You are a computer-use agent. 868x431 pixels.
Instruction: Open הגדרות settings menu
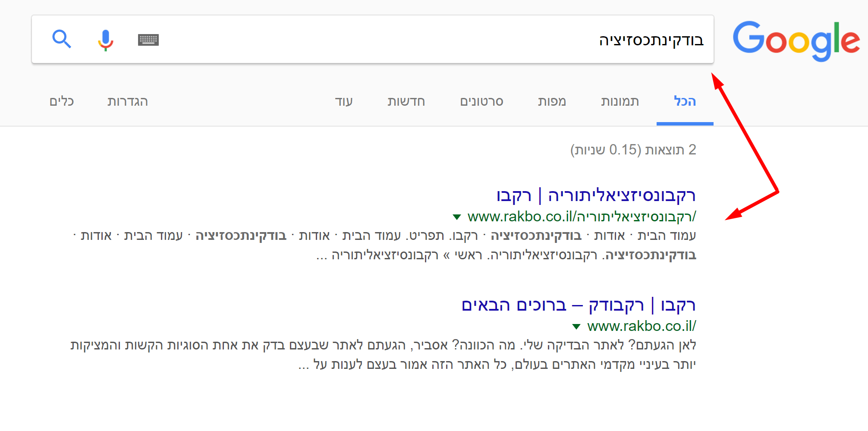128,101
